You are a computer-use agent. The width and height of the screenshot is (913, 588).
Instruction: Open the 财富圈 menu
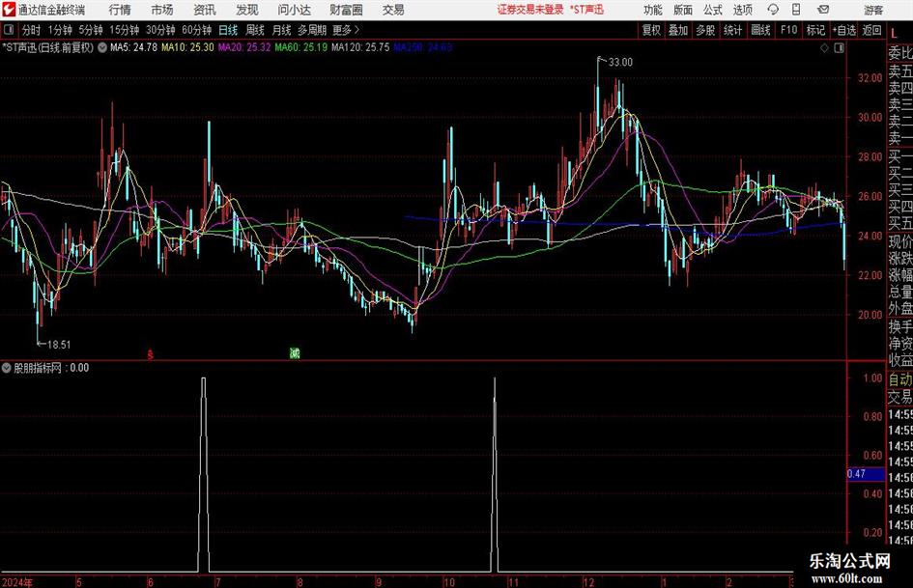pyautogui.click(x=346, y=10)
